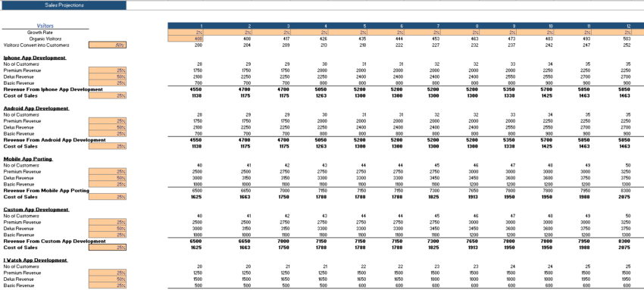Edit Iphone Cost of Sales 25% input
Image resolution: width=644 pixels, height=290 pixels.
coord(107,95)
